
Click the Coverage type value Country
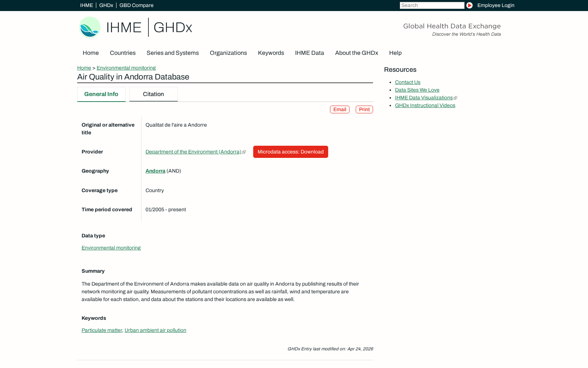tap(155, 191)
